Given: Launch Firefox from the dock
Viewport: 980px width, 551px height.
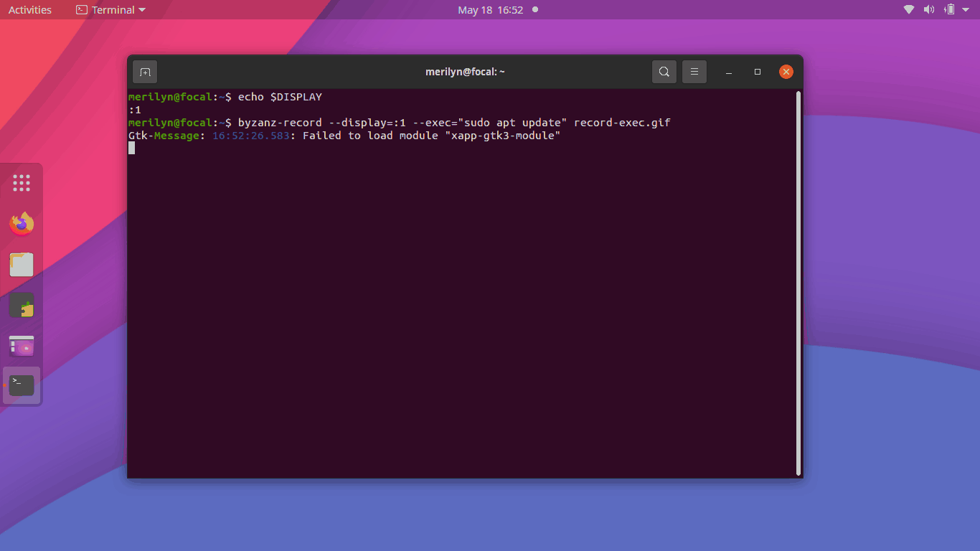Looking at the screenshot, I should (21, 223).
